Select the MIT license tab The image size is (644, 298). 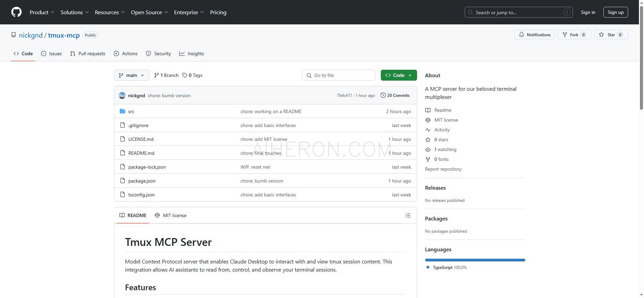point(170,215)
